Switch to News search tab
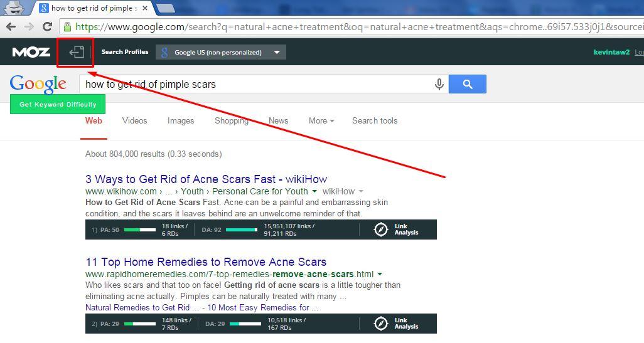 pos(278,120)
